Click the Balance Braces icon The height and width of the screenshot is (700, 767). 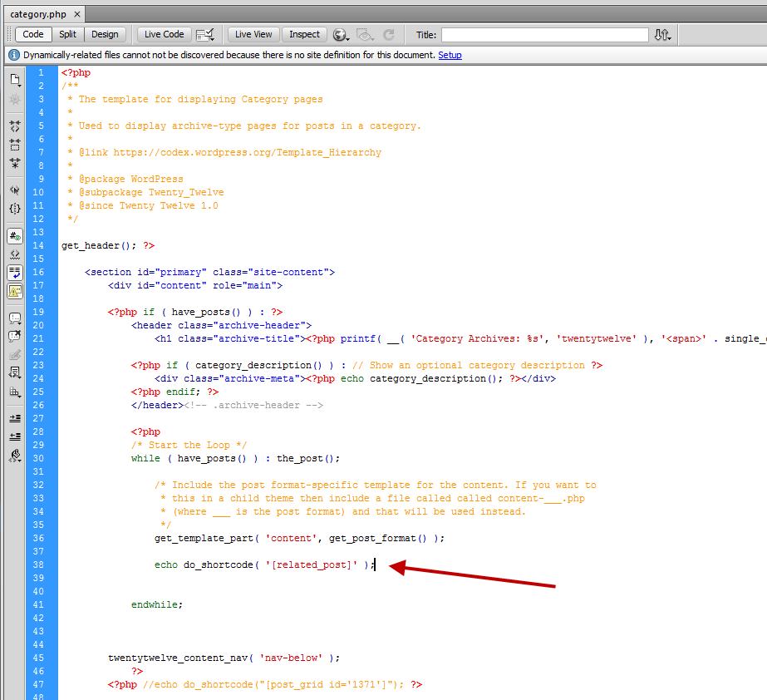[15, 209]
